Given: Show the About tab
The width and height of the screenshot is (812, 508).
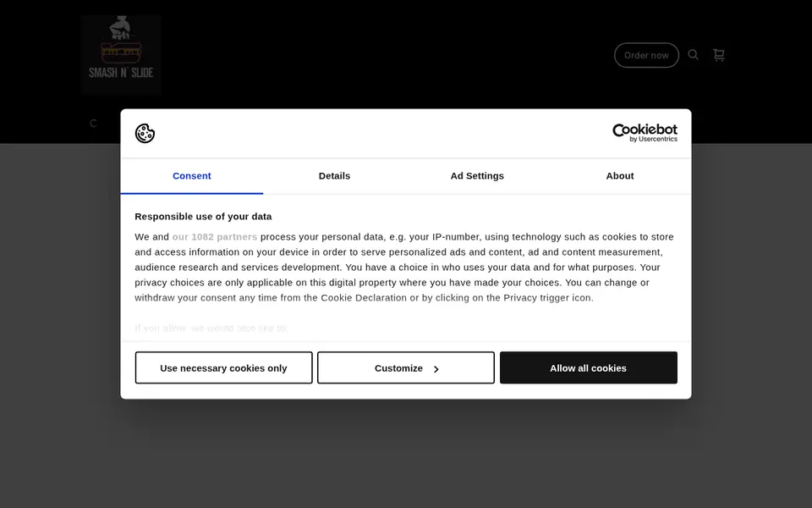Looking at the screenshot, I should 620,176.
